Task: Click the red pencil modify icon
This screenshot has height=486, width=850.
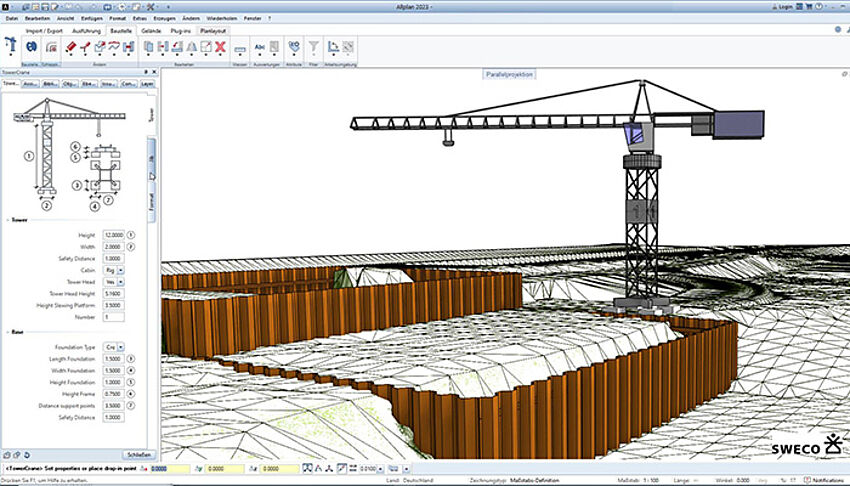Action: pyautogui.click(x=70, y=47)
